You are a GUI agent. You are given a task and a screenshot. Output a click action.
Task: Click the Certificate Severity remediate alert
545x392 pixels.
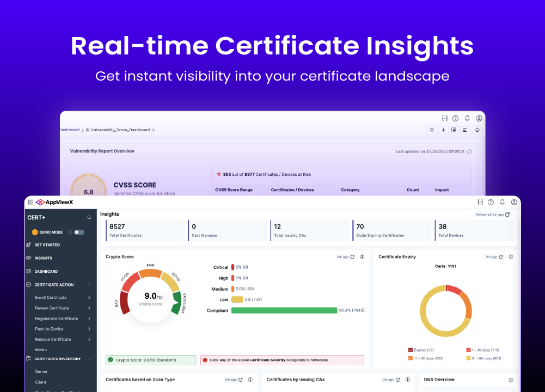tap(282, 360)
